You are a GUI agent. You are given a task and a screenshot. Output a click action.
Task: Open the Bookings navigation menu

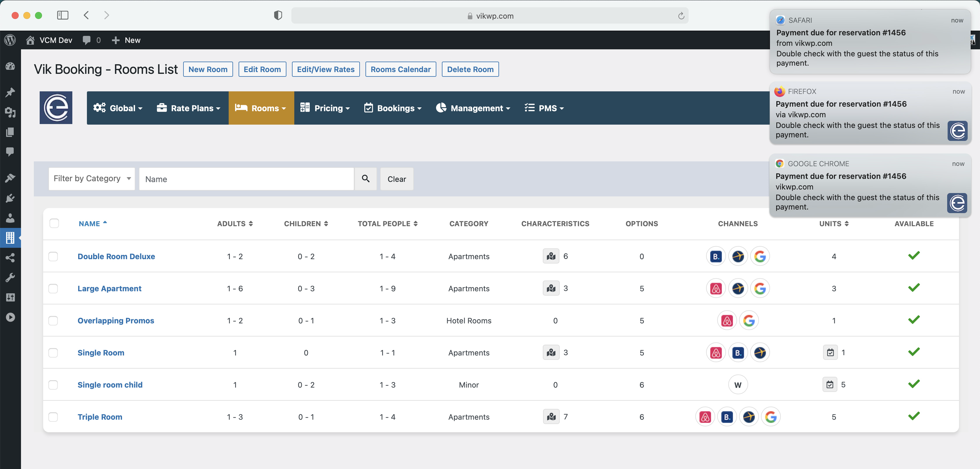393,108
